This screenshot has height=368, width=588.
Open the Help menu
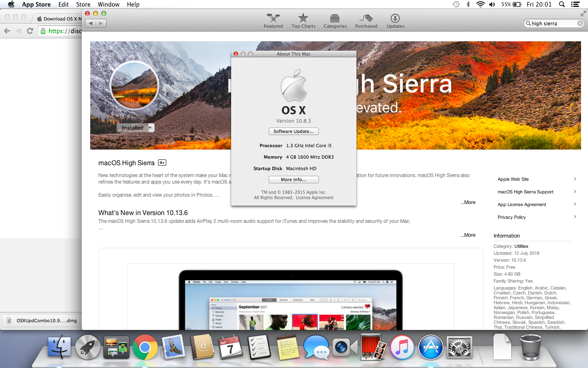click(133, 4)
